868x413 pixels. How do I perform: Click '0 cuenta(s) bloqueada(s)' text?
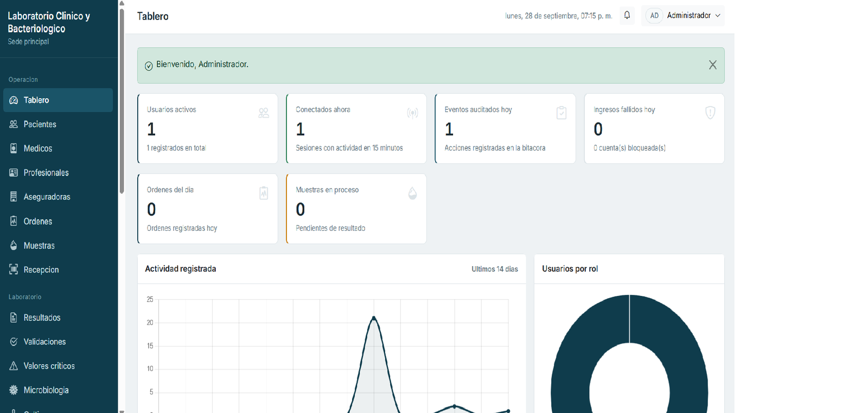click(629, 148)
